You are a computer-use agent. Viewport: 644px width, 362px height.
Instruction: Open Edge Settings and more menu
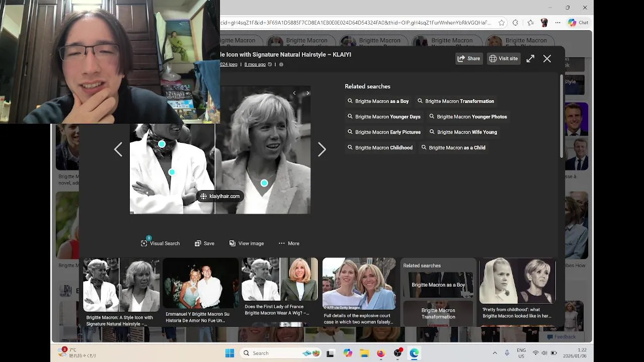pos(557,23)
